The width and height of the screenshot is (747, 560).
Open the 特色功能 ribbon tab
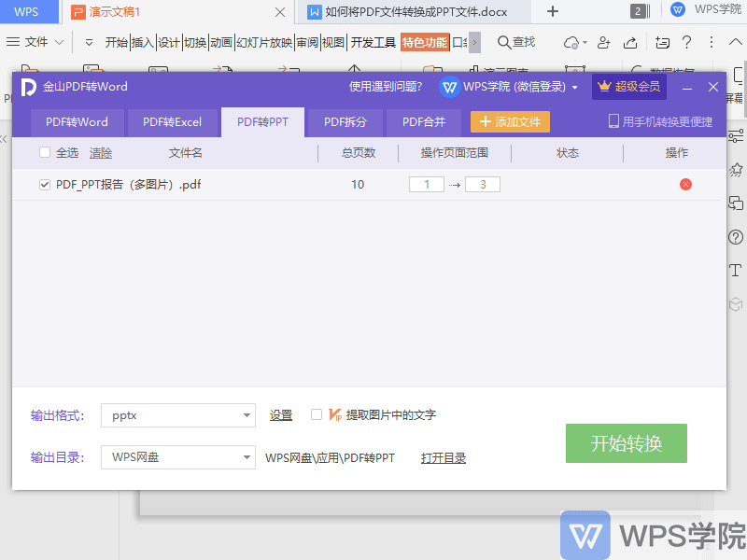pyautogui.click(x=425, y=42)
